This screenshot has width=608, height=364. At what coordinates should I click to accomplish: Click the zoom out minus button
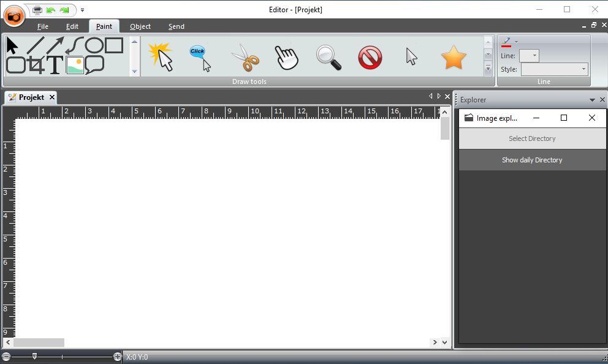click(6, 357)
